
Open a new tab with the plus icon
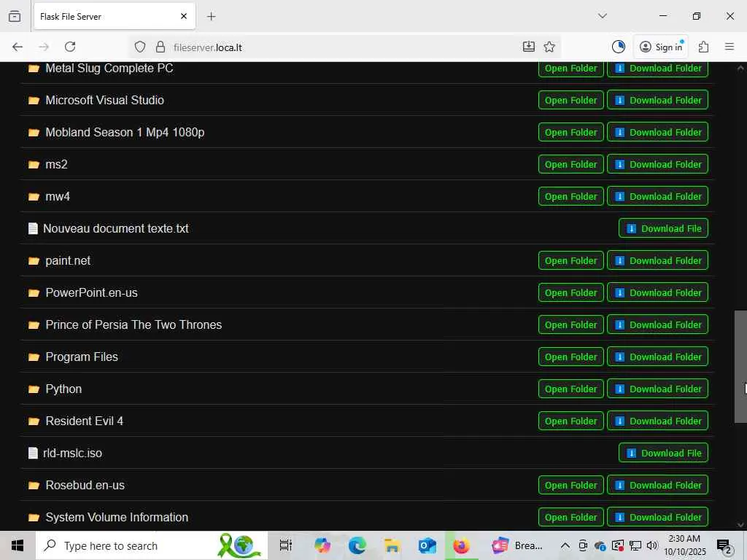tap(212, 16)
